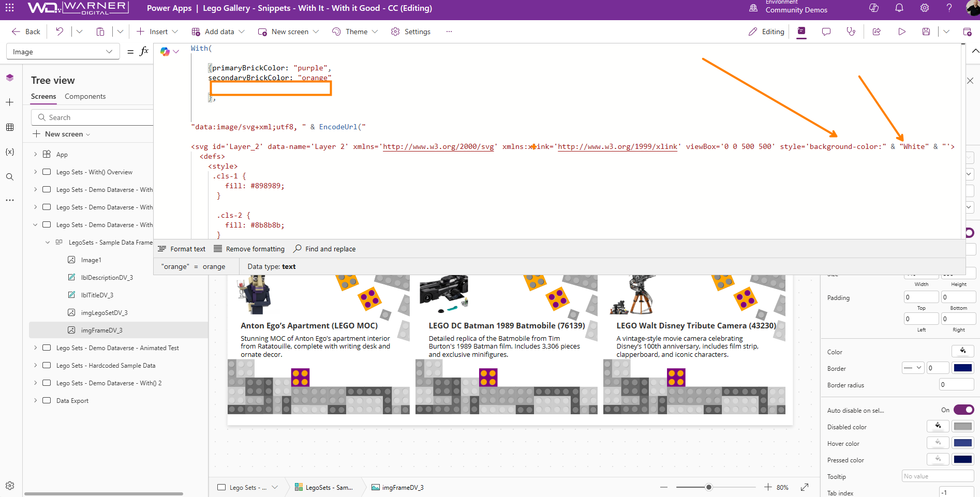Open the Theme menu
Viewport: 980px width, 497px height.
[x=355, y=32]
